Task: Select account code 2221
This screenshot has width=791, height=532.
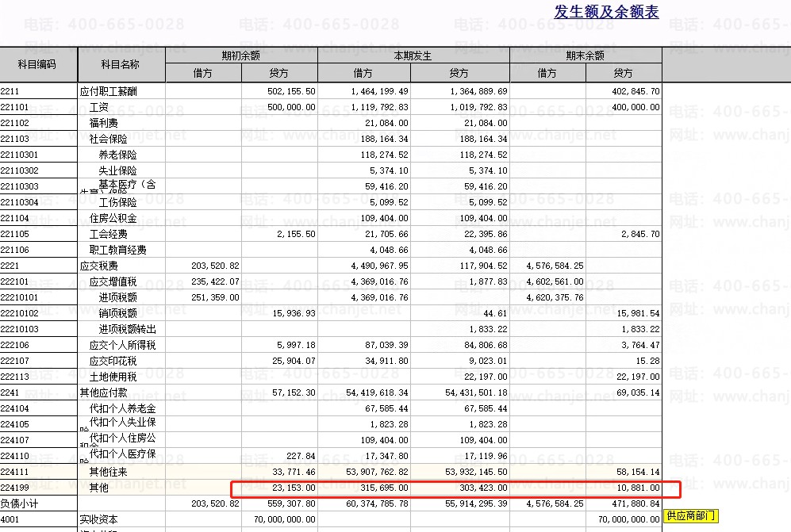Action: click(x=10, y=266)
